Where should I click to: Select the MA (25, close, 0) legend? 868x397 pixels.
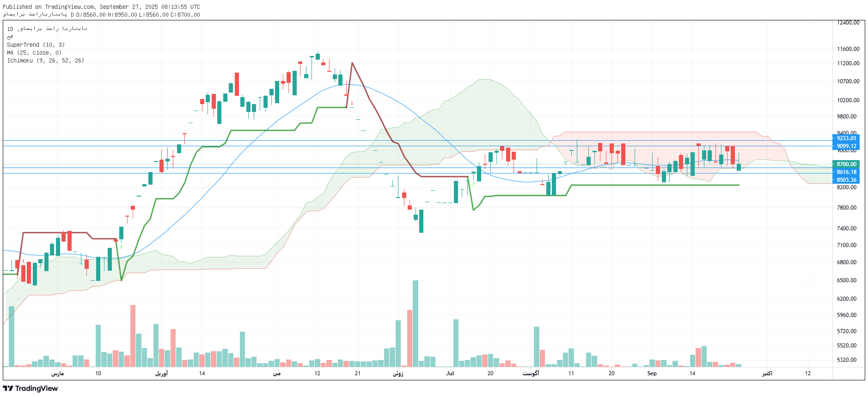pyautogui.click(x=34, y=53)
